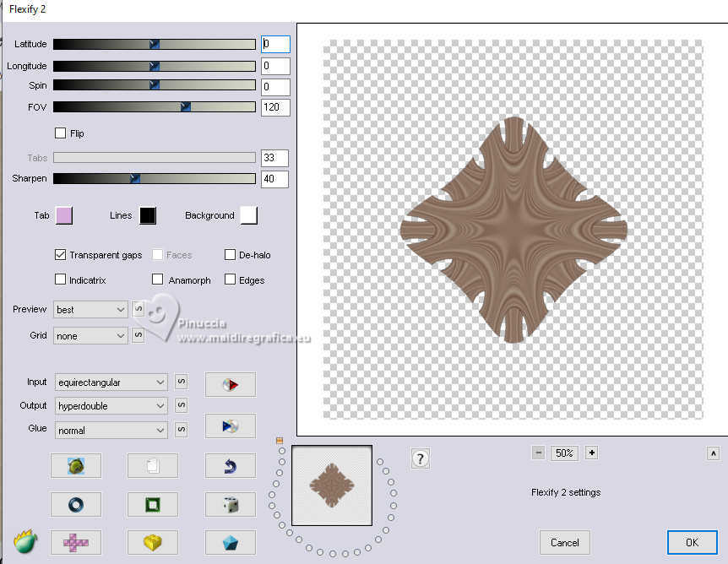Viewport: 728px width, 564px height.
Task: Enable the De-halo checkbox
Action: [x=230, y=255]
